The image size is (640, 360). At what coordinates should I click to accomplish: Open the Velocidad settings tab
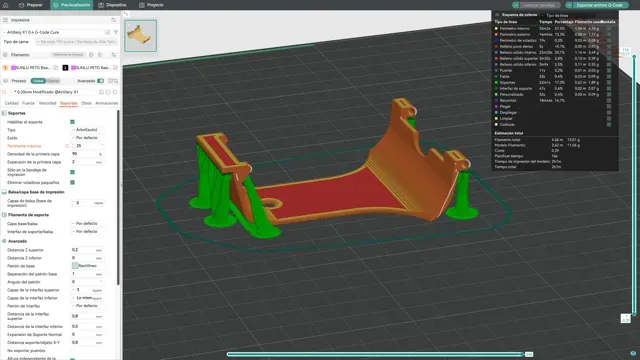(47, 103)
